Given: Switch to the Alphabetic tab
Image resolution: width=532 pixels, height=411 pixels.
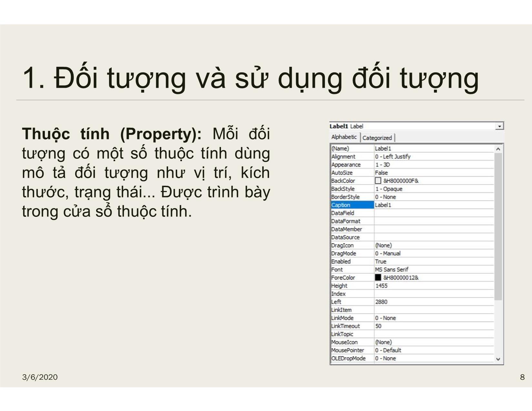Looking at the screenshot, I should (x=344, y=137).
